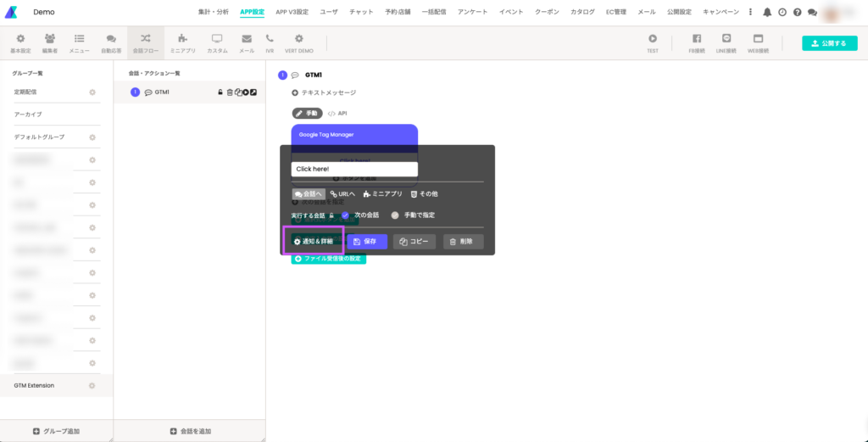This screenshot has height=442, width=868.
Task: Click the trash icon on GTM1 row
Action: [230, 92]
